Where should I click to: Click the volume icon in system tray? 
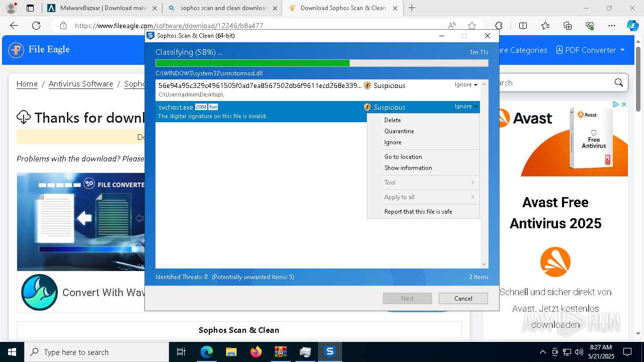point(579,352)
